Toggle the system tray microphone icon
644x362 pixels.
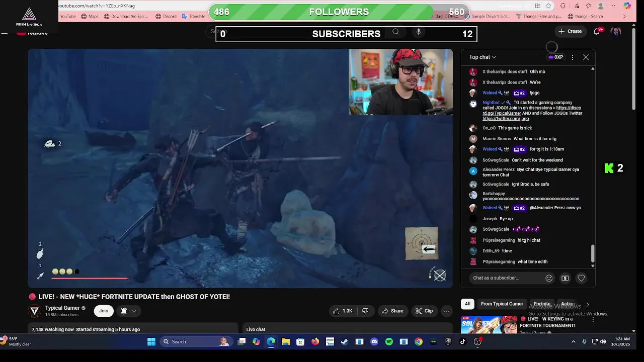(x=584, y=341)
